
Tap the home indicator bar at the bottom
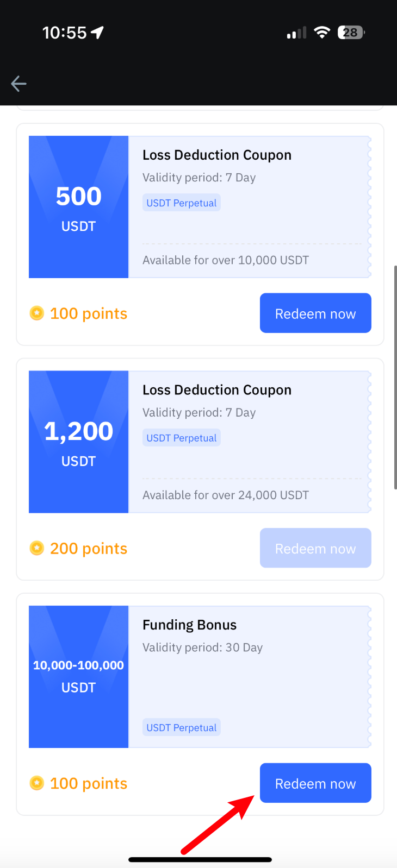click(x=200, y=860)
